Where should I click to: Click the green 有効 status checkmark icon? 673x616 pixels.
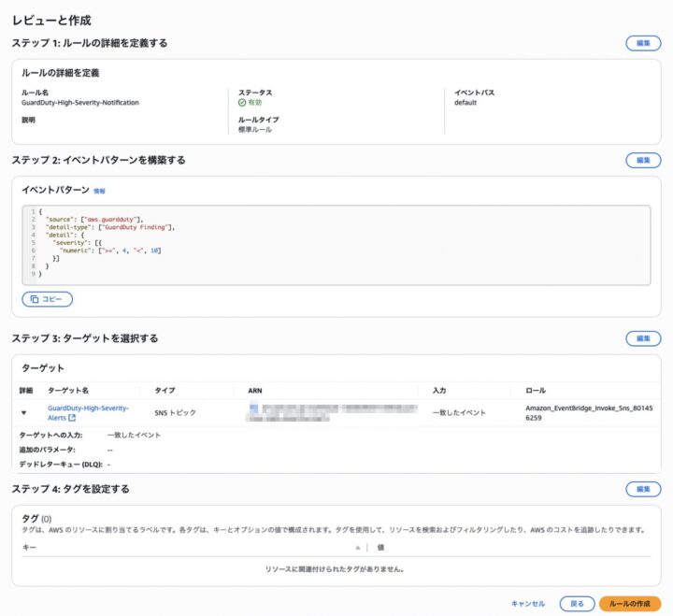point(242,103)
